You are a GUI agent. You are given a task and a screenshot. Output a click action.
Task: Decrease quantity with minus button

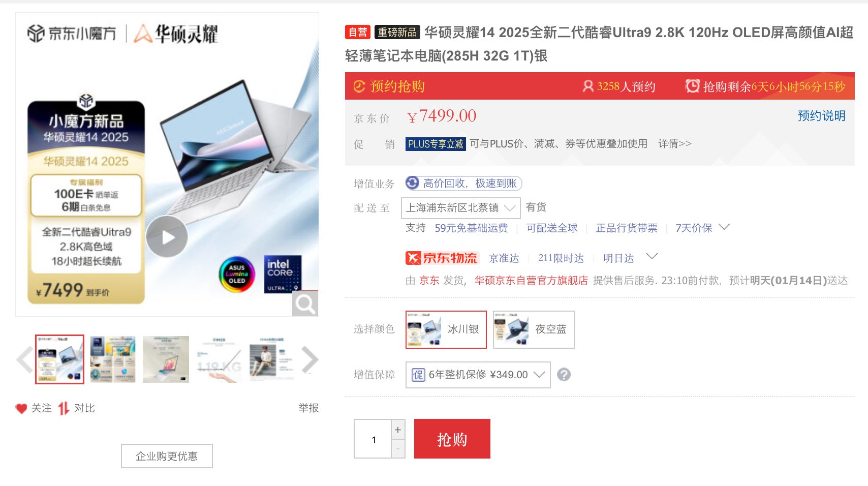point(398,448)
